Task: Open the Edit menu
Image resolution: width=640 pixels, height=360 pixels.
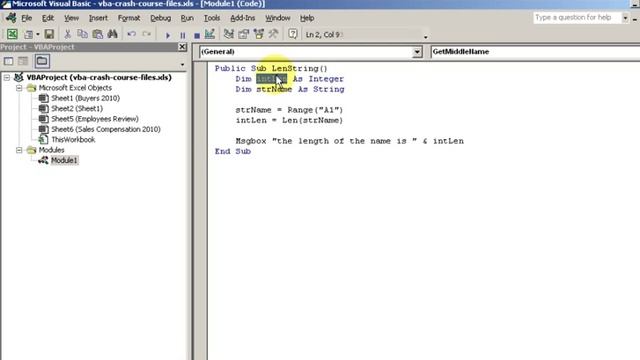Action: coord(48,18)
